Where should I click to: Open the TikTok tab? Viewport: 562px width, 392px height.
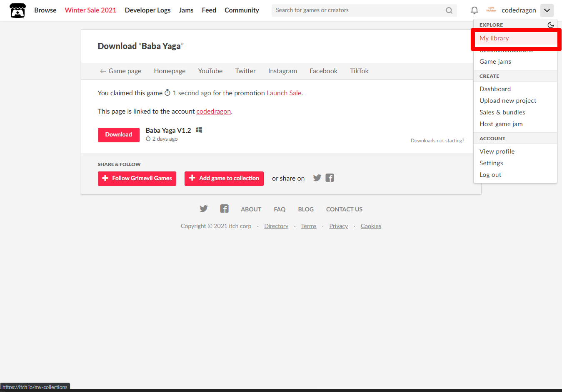point(359,71)
